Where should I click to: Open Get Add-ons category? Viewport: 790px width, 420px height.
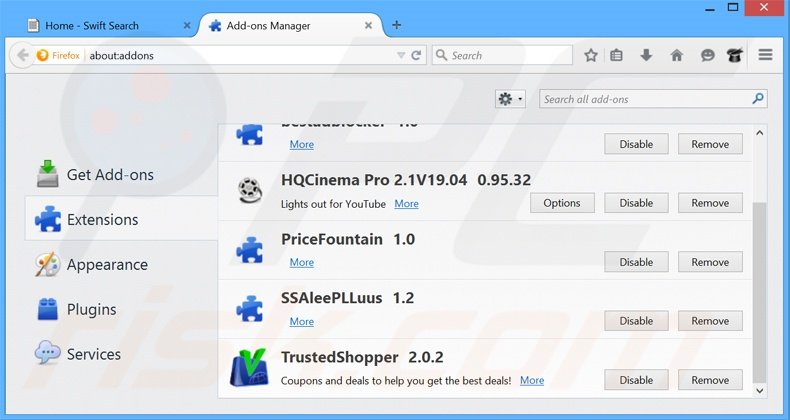(x=121, y=174)
